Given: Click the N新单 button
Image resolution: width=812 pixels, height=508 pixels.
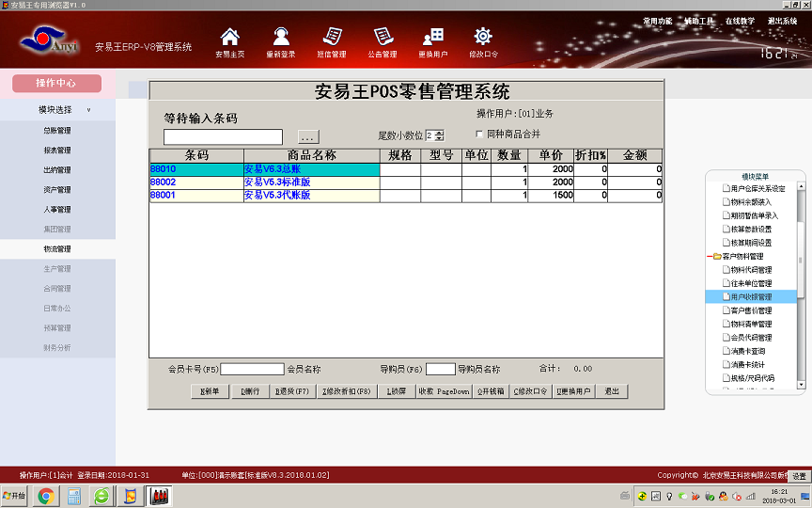Looking at the screenshot, I should (210, 391).
